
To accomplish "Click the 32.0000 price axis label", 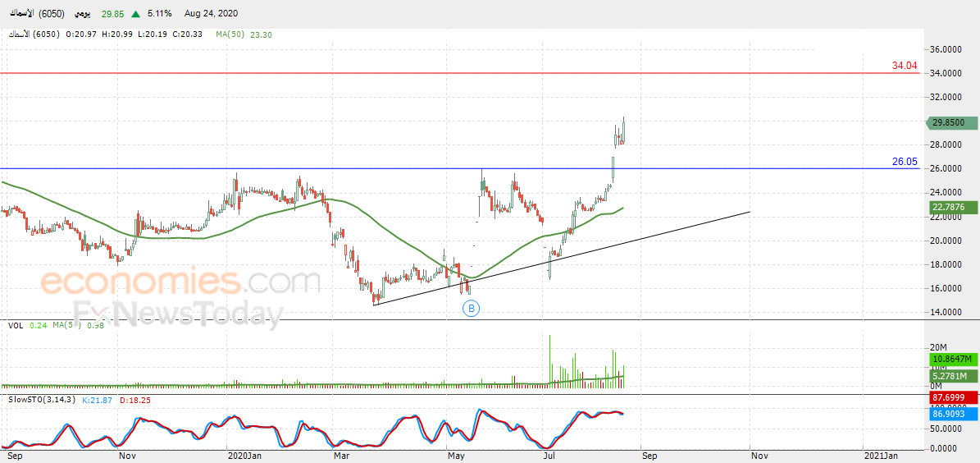I will pyautogui.click(x=946, y=97).
